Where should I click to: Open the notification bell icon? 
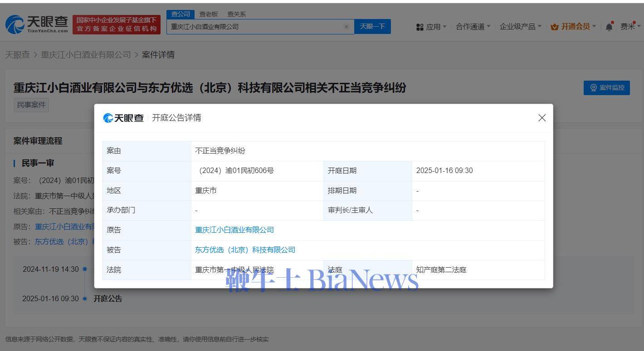coord(609,27)
